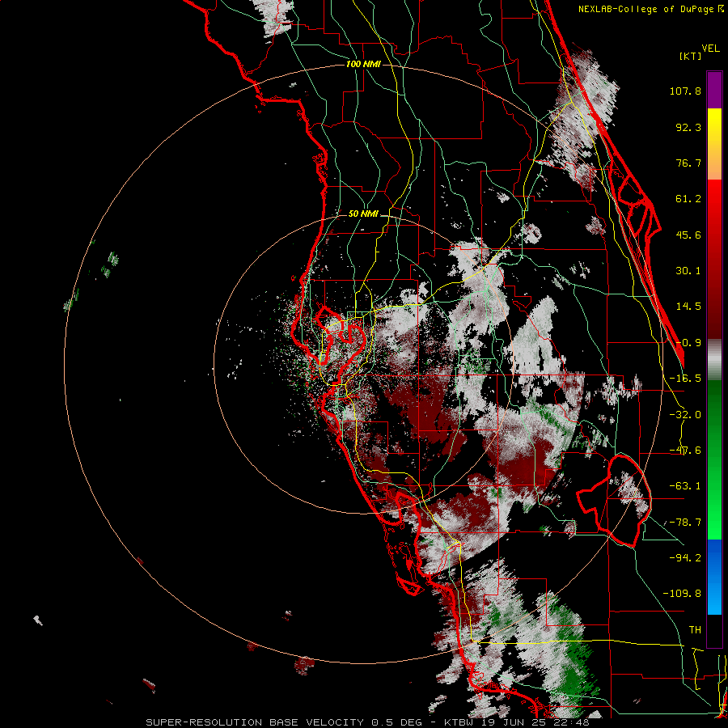Click the "[KT]" units label

[x=691, y=57]
